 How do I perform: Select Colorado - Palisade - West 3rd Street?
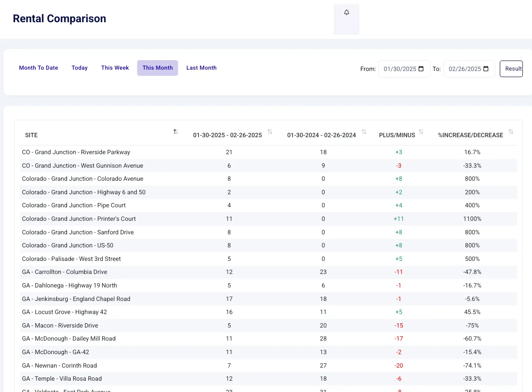click(71, 259)
